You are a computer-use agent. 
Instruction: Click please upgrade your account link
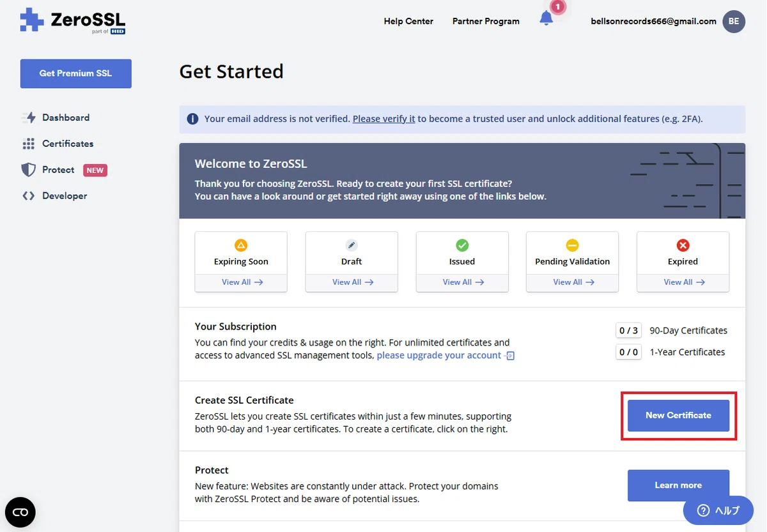(x=439, y=355)
